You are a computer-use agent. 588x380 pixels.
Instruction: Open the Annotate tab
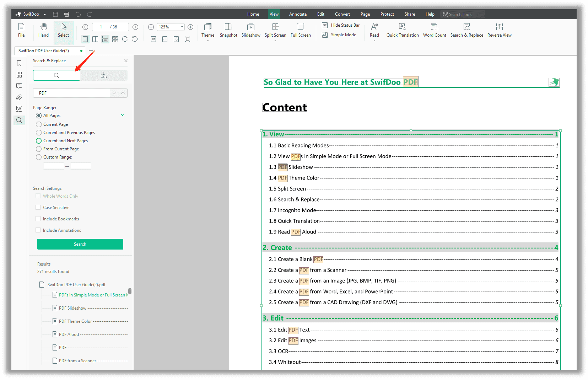click(298, 14)
